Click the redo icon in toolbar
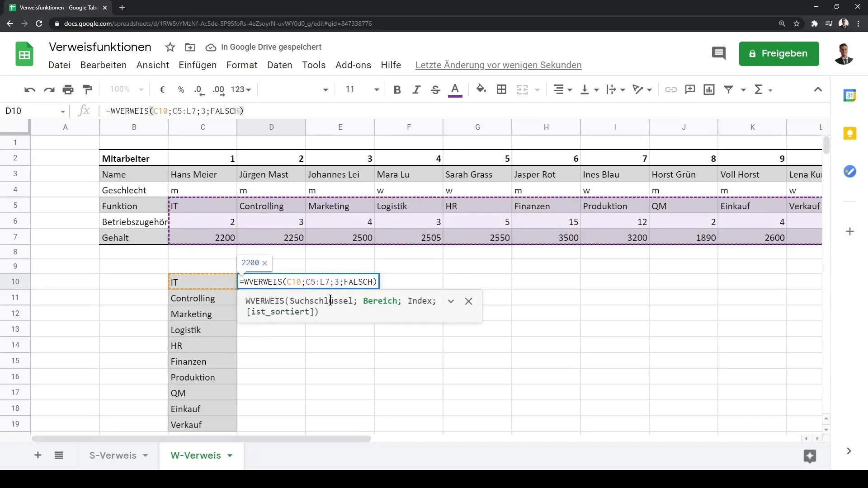 click(49, 89)
